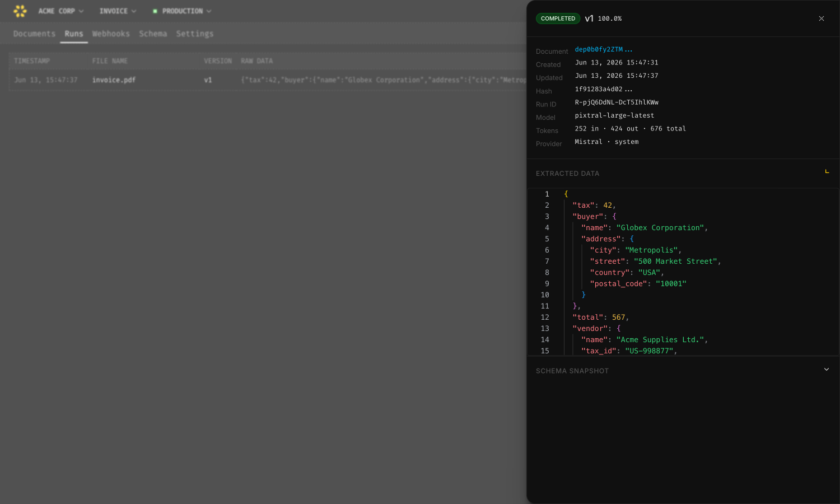Click the hash value 1f91283a4d02
Image resolution: width=840 pixels, height=504 pixels.
tap(604, 89)
